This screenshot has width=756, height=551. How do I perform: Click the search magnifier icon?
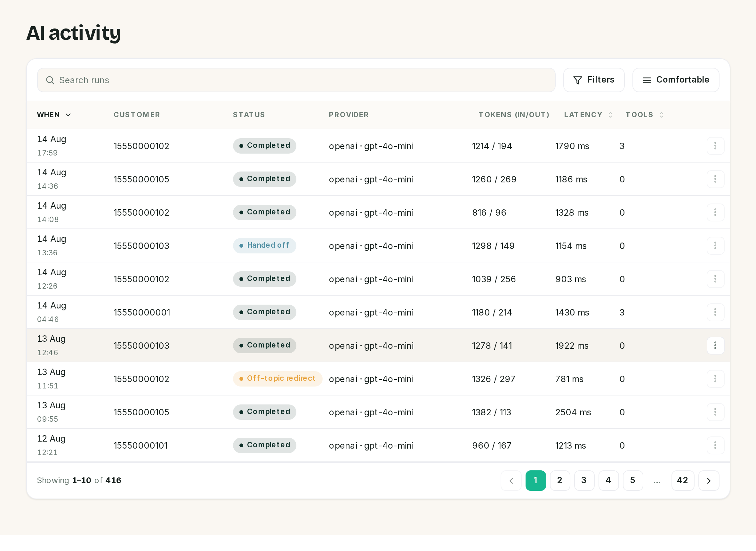(x=50, y=80)
